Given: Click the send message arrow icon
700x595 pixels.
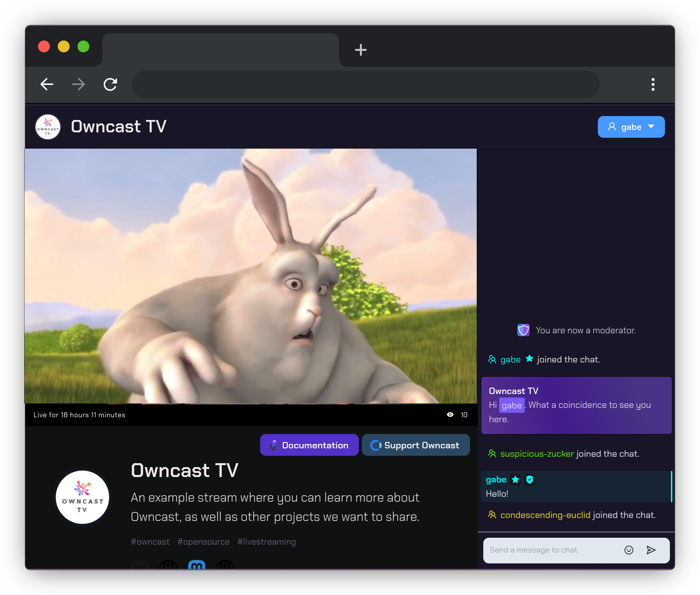Looking at the screenshot, I should (x=651, y=550).
